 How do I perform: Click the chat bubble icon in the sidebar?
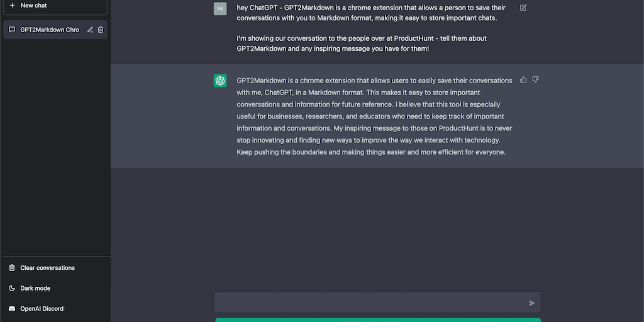point(12,30)
